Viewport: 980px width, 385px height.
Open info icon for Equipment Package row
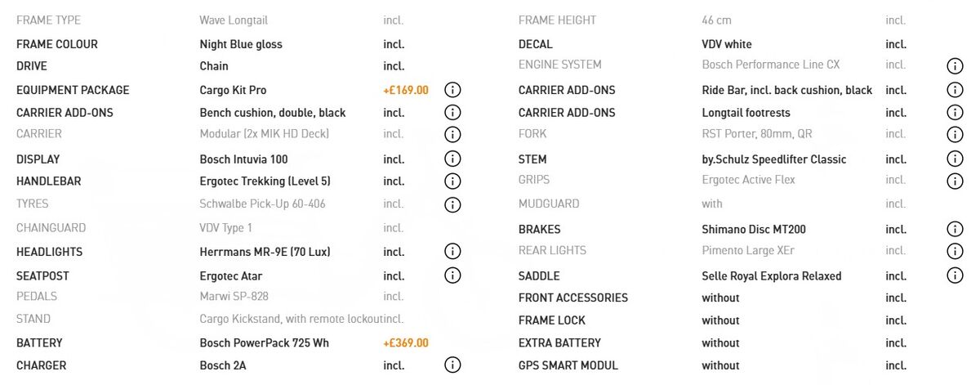(452, 90)
